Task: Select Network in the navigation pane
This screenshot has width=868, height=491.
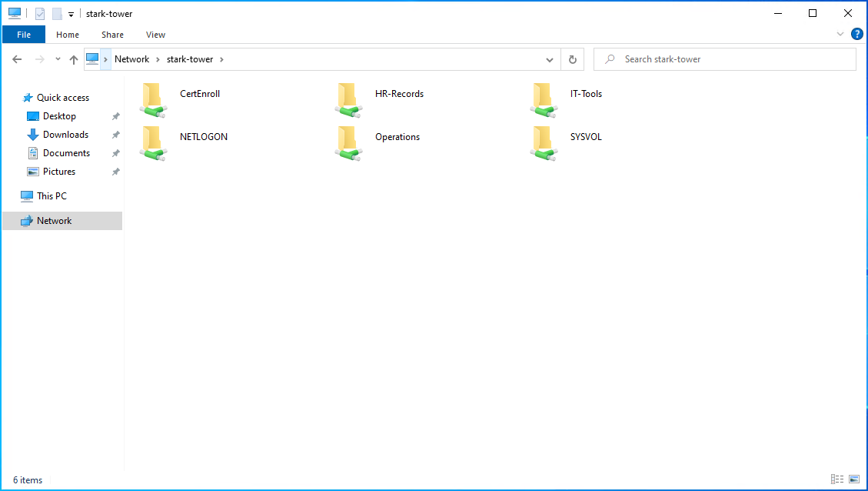Action: (x=62, y=221)
